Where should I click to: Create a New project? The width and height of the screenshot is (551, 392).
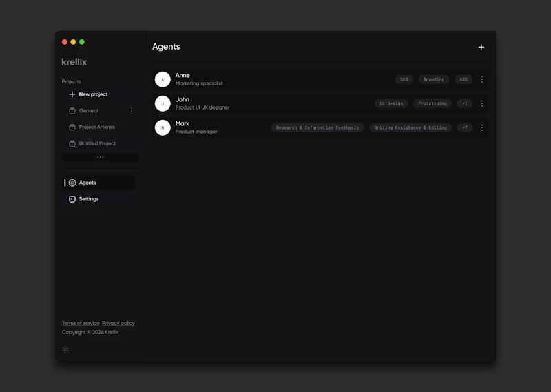tap(98, 94)
